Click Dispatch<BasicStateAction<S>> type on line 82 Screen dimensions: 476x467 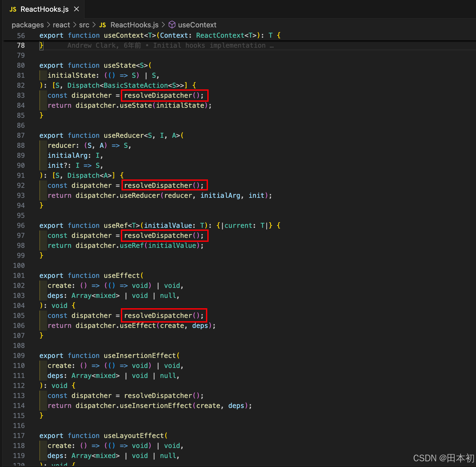[x=126, y=85]
